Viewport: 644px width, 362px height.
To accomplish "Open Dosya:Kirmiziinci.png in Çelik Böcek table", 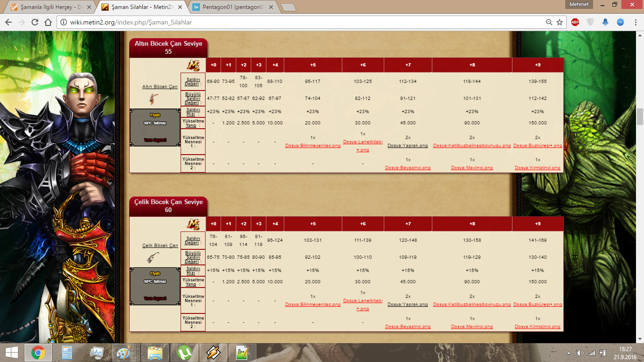I will (538, 327).
